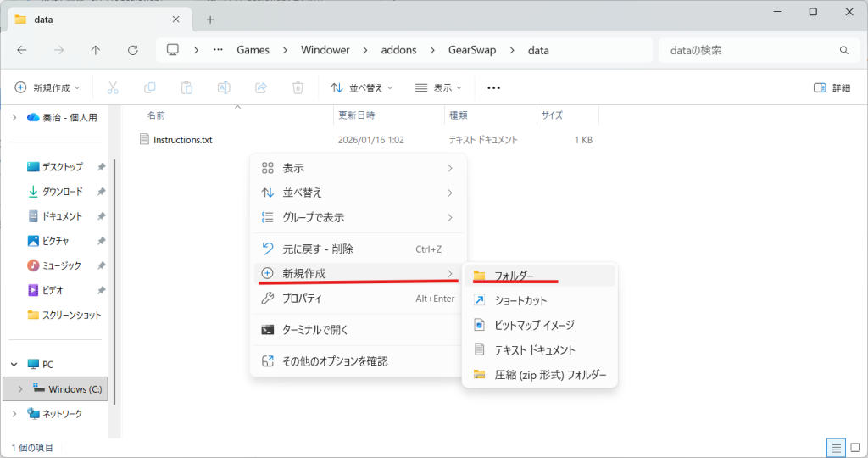Click the details list view icon in status bar
This screenshot has width=868, height=458.
tap(836, 447)
